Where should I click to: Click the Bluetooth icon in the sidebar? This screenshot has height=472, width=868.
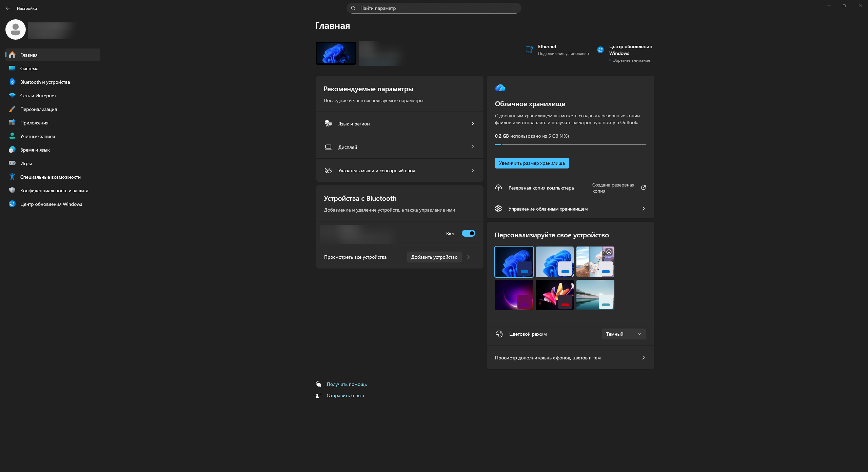coord(12,82)
